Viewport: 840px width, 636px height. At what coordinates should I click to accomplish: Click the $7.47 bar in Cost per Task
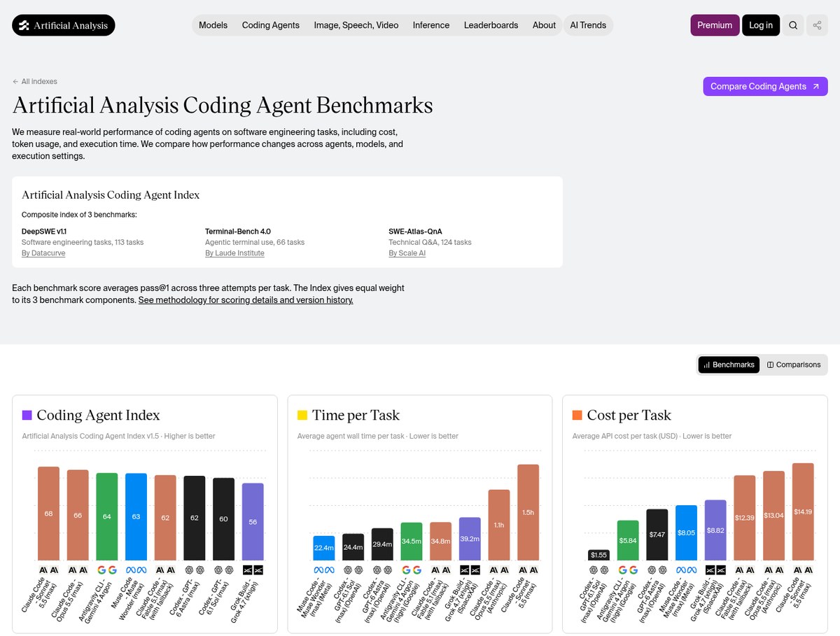click(657, 535)
